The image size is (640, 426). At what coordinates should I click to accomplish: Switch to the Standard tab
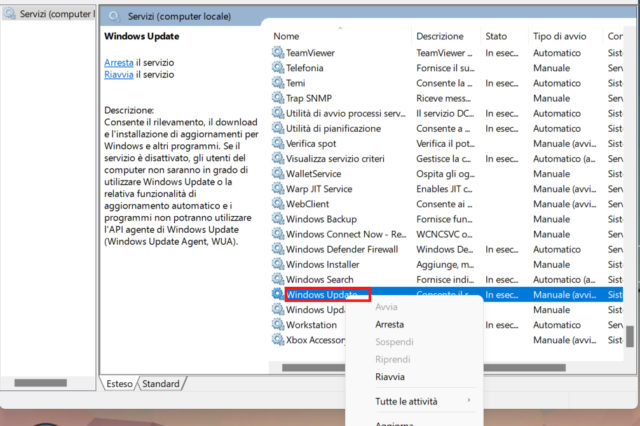(x=161, y=384)
